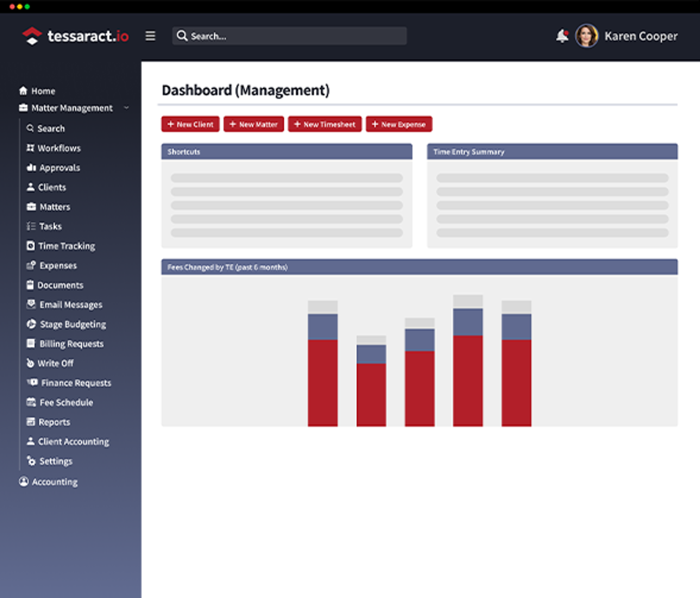Click the Write Off icon

coord(30,363)
